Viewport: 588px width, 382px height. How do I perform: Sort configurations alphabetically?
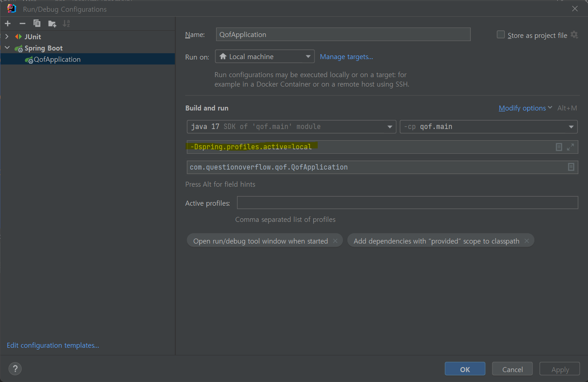pos(67,23)
